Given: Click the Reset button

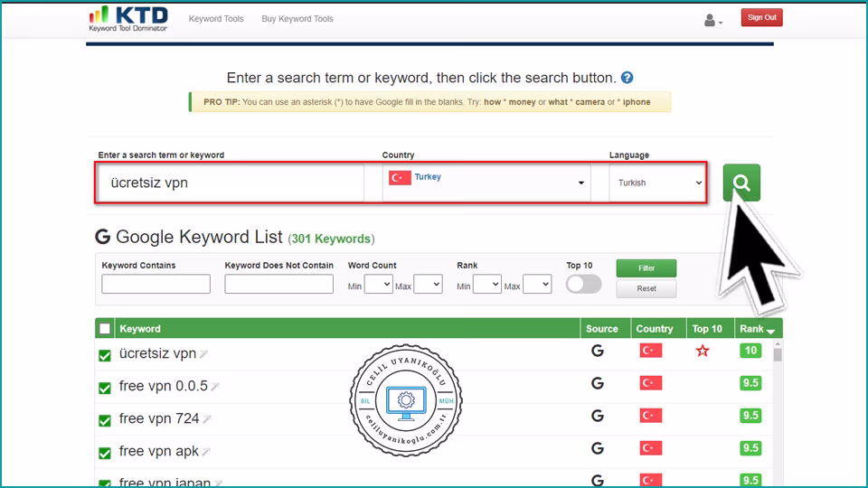Looking at the screenshot, I should (x=646, y=289).
